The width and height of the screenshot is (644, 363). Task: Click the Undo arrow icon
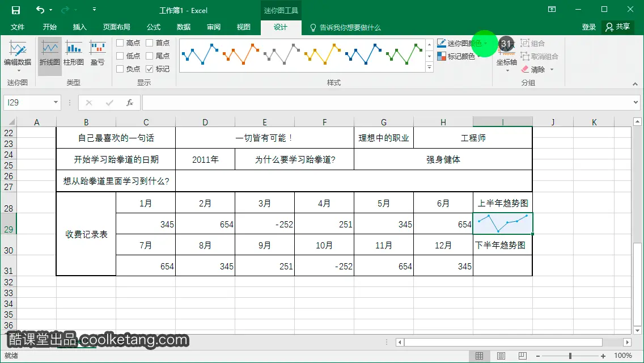coord(40,10)
